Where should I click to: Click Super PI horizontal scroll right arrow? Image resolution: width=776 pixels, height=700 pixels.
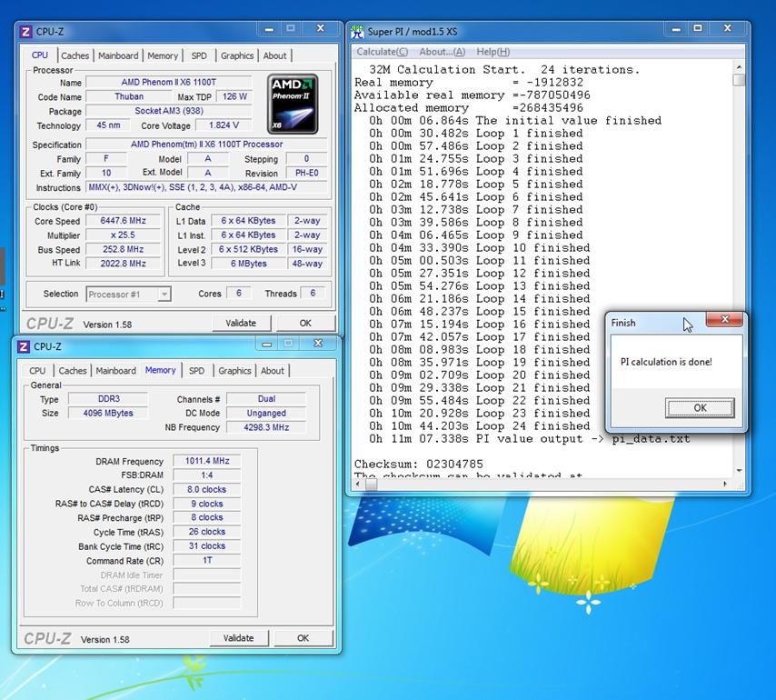click(x=725, y=485)
